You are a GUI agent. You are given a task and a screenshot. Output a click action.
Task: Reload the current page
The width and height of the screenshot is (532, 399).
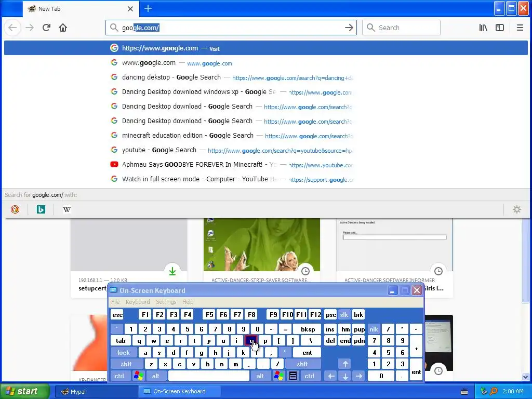[x=46, y=28]
